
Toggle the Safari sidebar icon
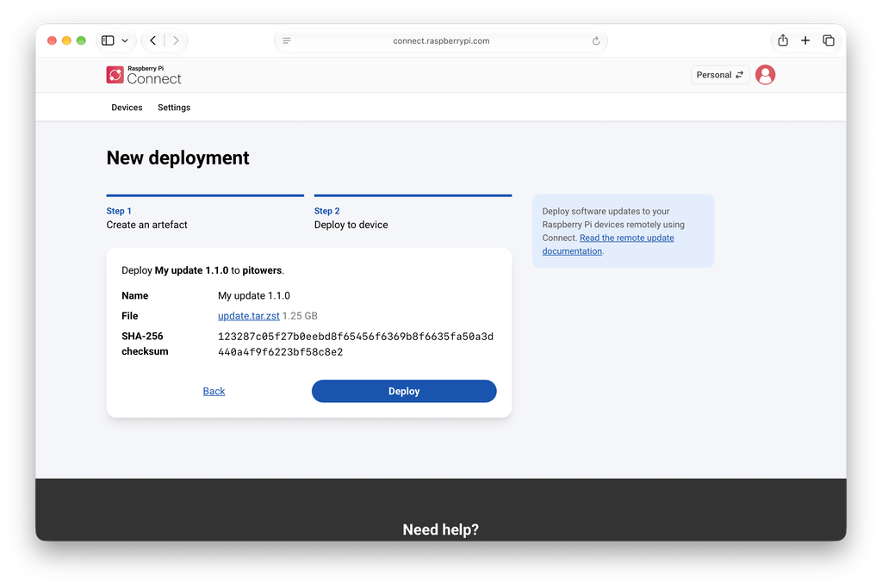108,40
